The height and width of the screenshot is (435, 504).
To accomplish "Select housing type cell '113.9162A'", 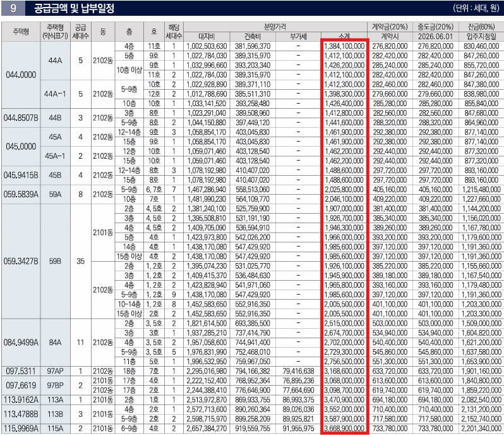I will tap(21, 400).
